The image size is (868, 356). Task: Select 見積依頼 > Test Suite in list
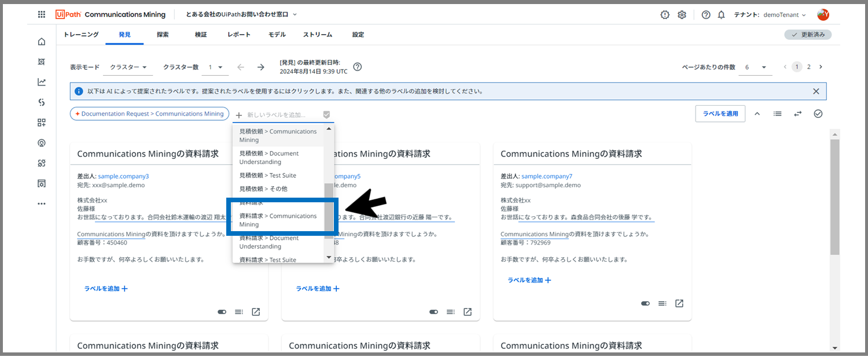pos(278,175)
